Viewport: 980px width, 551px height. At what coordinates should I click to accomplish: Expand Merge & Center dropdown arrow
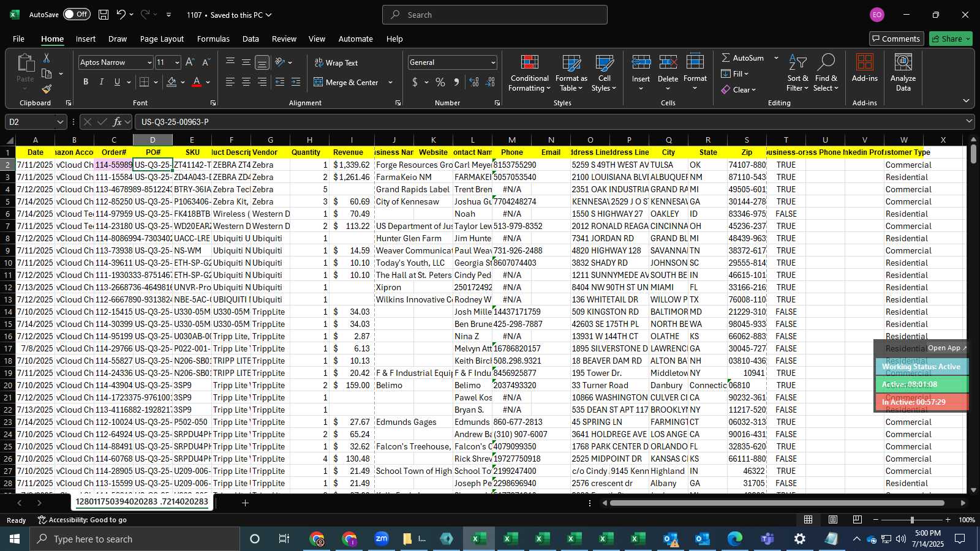[390, 82]
